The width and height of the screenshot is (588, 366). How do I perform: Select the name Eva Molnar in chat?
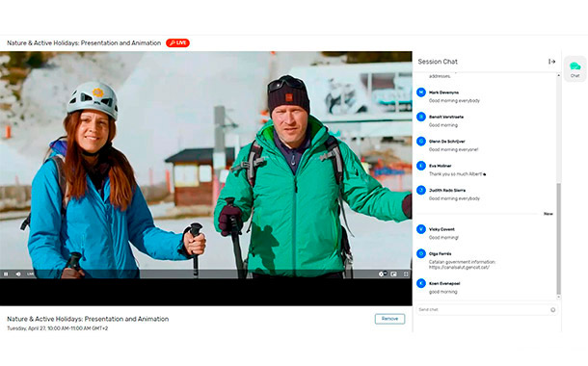[440, 166]
